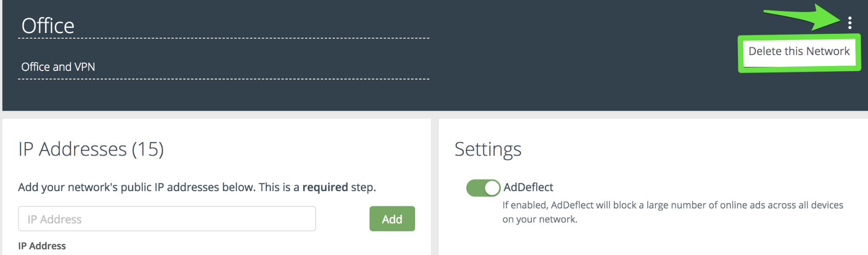The width and height of the screenshot is (868, 255).
Task: Click the AdDeflect description text
Action: click(x=673, y=205)
